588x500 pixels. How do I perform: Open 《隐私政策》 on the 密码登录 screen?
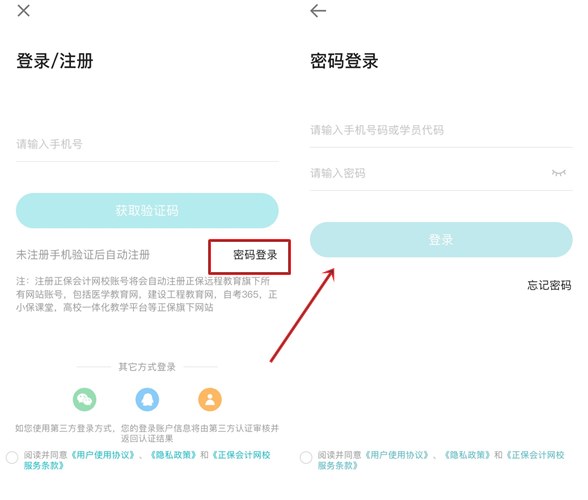coord(467,455)
